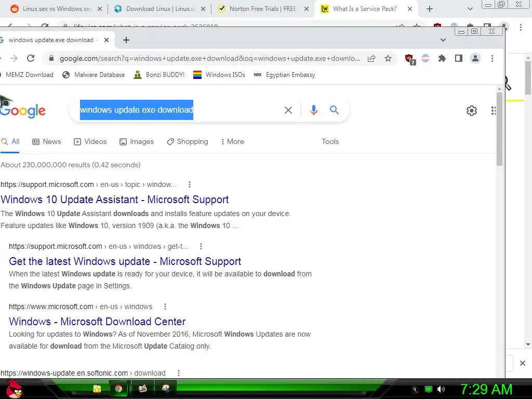Toggle the side panel icon
Image resolution: width=532 pixels, height=399 pixels.
point(458,58)
